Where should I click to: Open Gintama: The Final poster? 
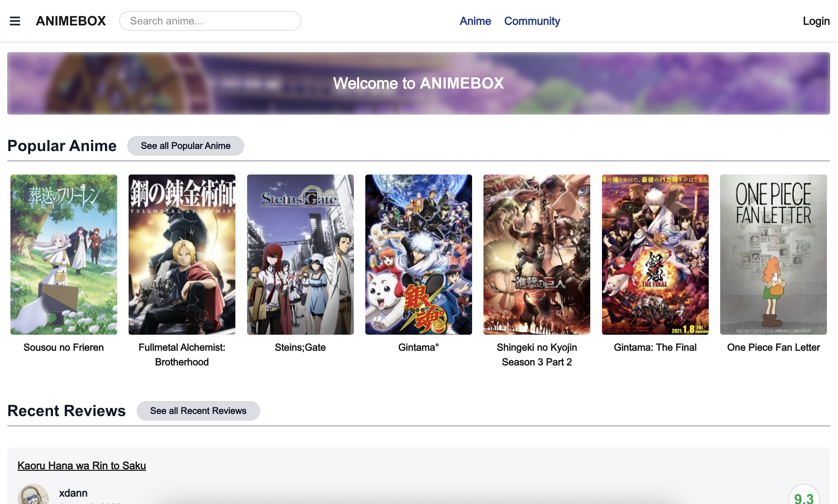coord(655,254)
